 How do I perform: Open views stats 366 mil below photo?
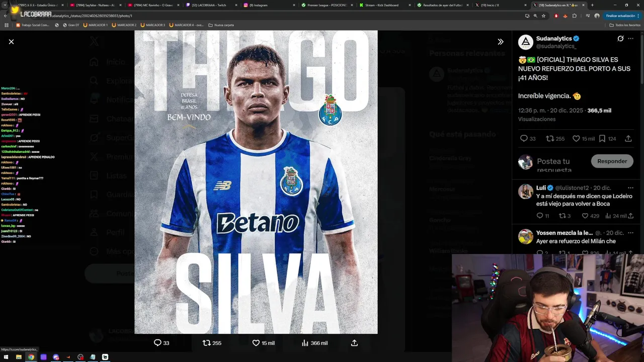(314, 343)
